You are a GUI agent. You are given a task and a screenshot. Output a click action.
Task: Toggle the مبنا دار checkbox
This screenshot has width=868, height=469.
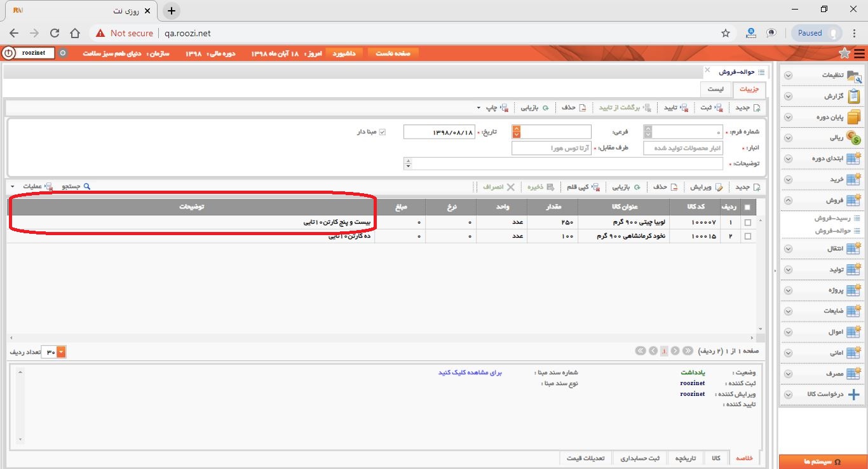tap(383, 132)
